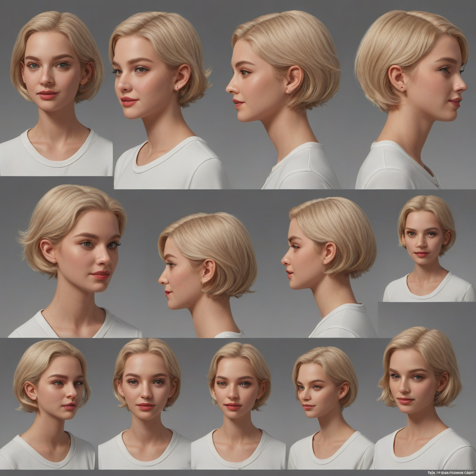Click the blonde hair crown of the top left profile
Image resolution: width=476 pixels, height=476 pixels.
(284, 33)
